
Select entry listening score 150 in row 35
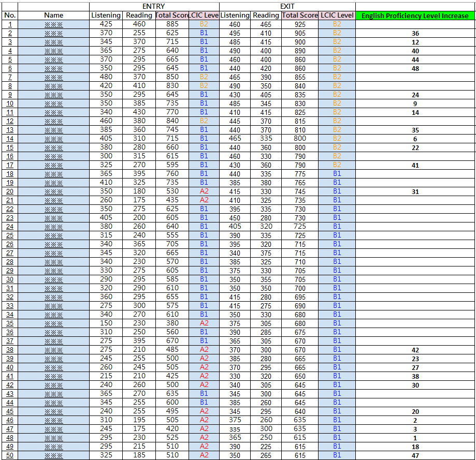106,323
